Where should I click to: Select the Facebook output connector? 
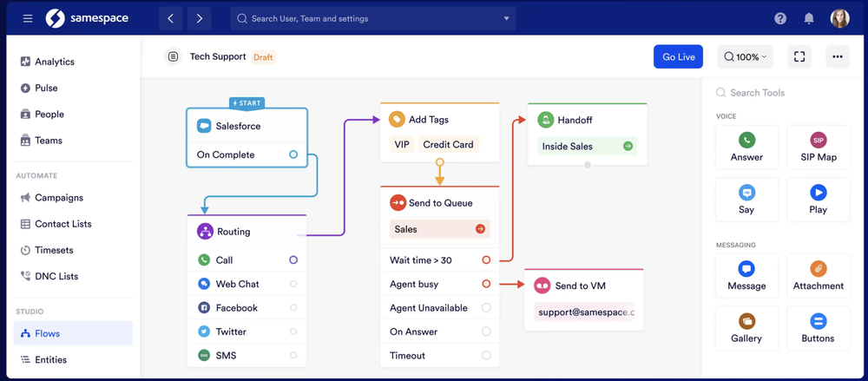point(293,307)
